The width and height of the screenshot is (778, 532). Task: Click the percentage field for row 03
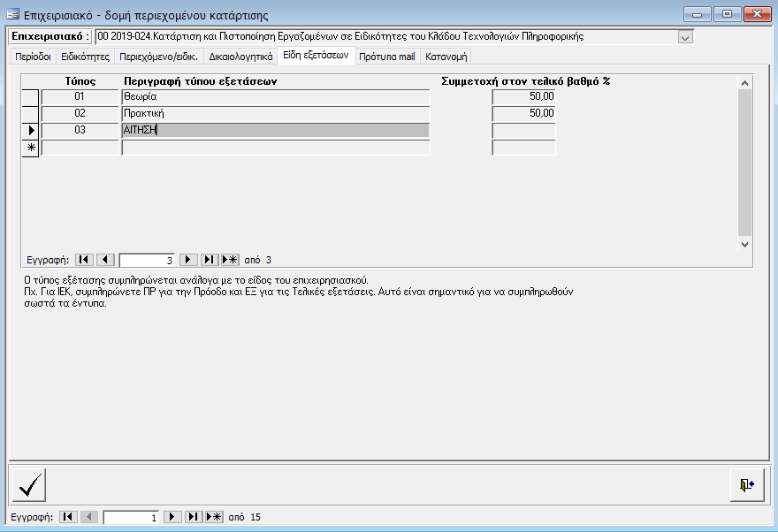click(x=523, y=131)
